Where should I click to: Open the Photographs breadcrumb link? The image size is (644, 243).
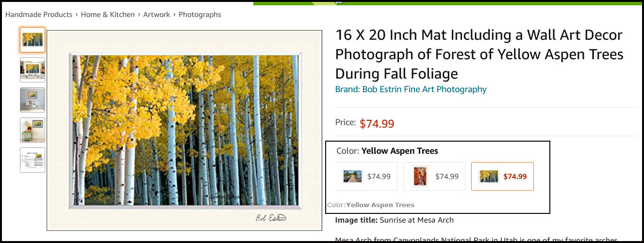[200, 15]
